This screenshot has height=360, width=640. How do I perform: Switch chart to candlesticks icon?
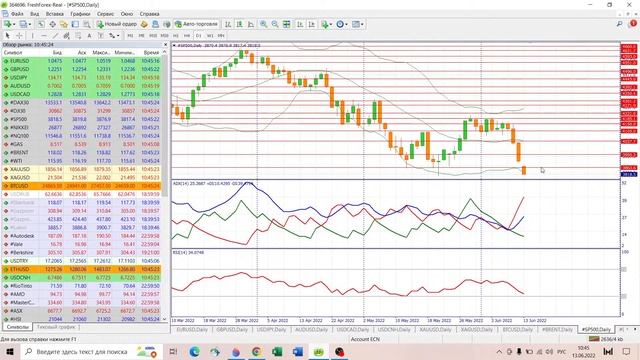click(239, 24)
